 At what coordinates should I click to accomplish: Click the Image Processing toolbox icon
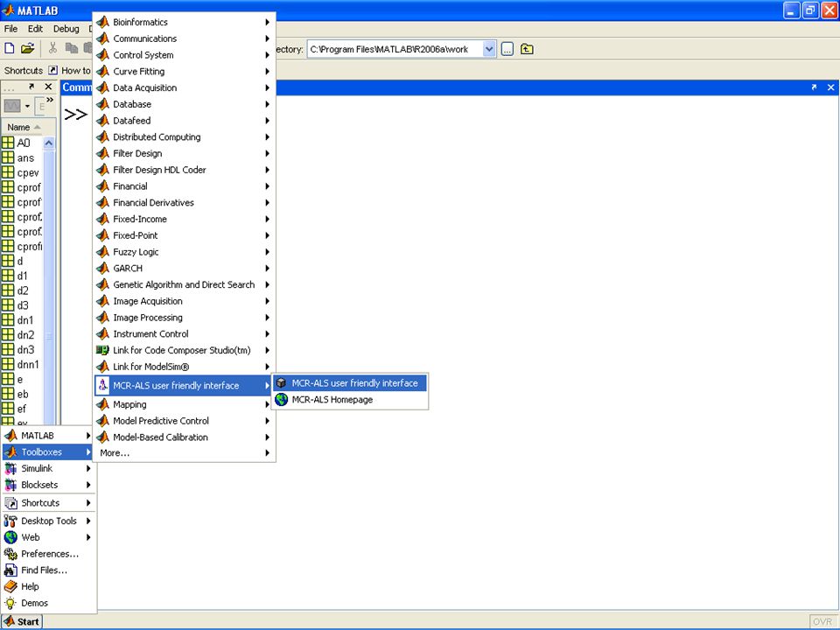coord(103,317)
